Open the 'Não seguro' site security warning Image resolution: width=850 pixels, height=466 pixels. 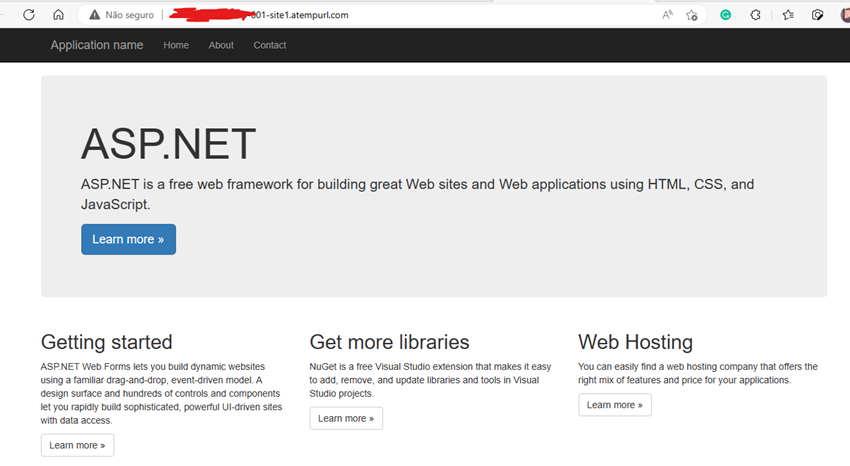coord(121,15)
